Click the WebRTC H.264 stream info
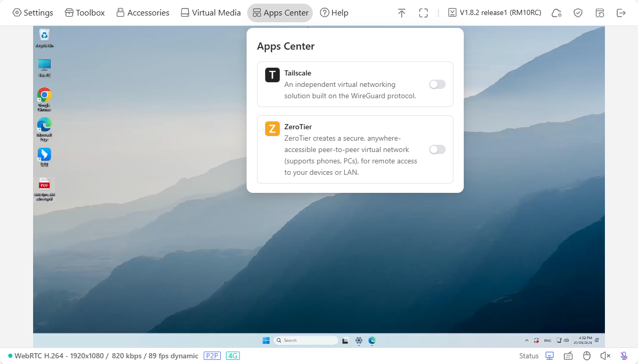The width and height of the screenshot is (638, 364). (x=103, y=356)
